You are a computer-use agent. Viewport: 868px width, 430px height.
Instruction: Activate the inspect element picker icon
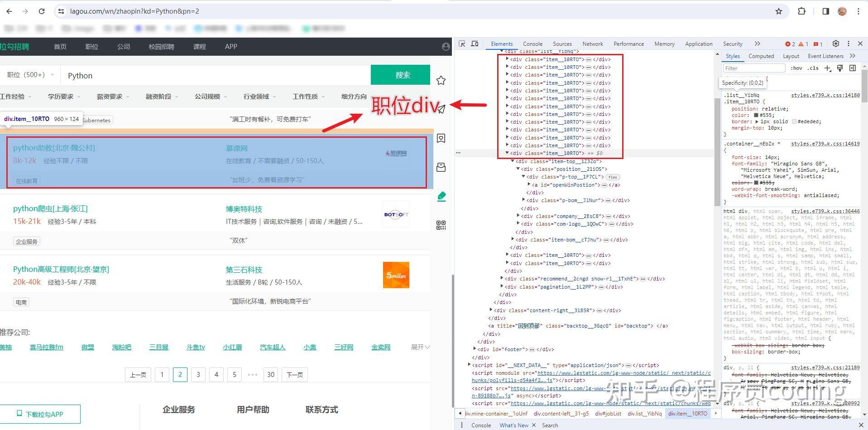462,43
